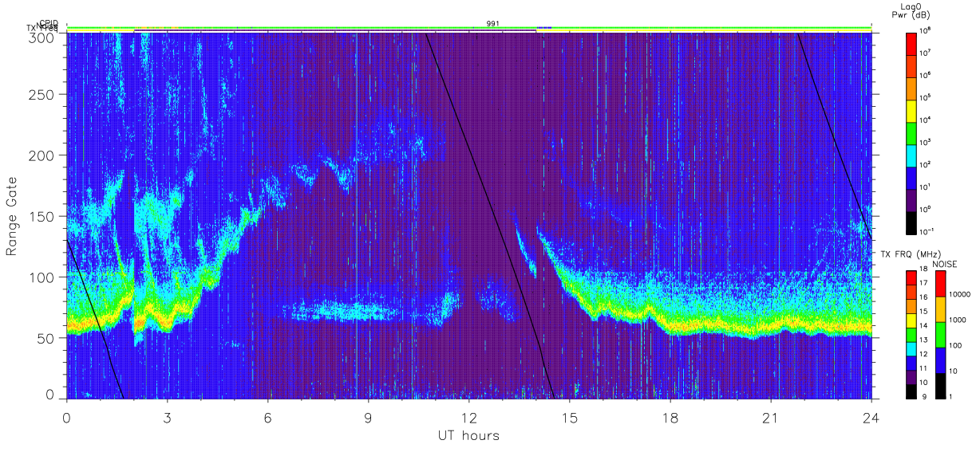Click the x-axis tick label '24'
The height and width of the screenshot is (452, 980).
point(871,417)
